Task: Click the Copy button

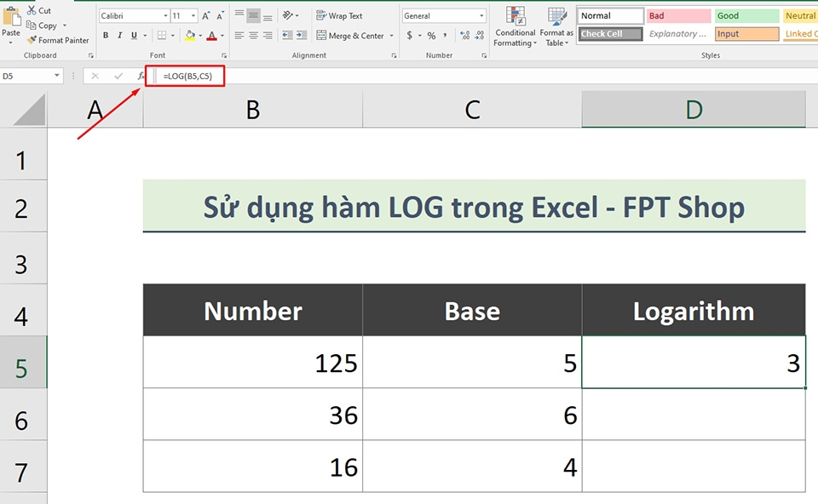Action: (42, 25)
